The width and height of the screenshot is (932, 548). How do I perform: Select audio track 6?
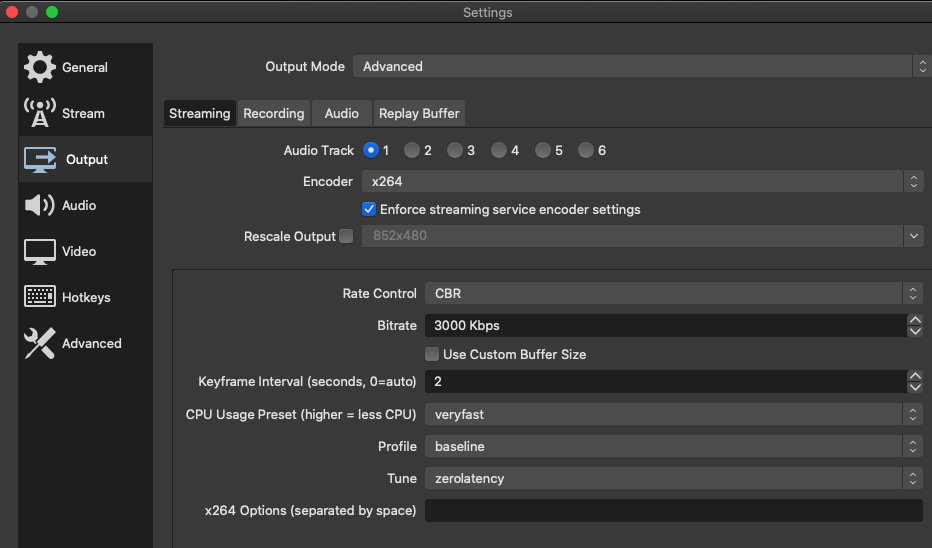pyautogui.click(x=585, y=150)
